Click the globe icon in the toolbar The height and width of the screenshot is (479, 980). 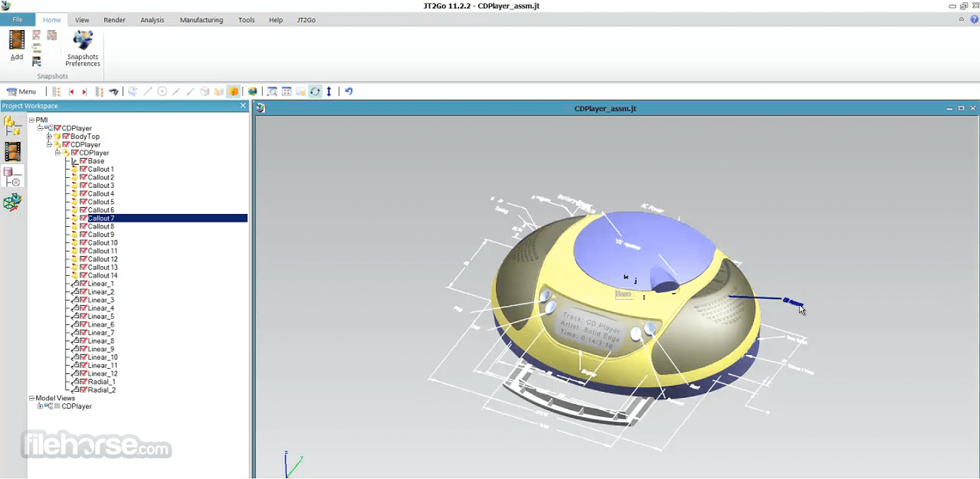(253, 91)
